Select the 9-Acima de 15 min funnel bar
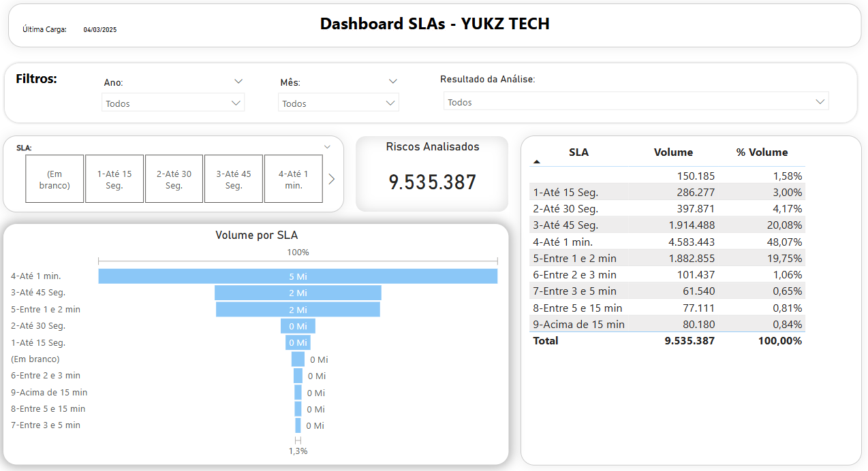Viewport: 868px width, 471px height. click(298, 392)
